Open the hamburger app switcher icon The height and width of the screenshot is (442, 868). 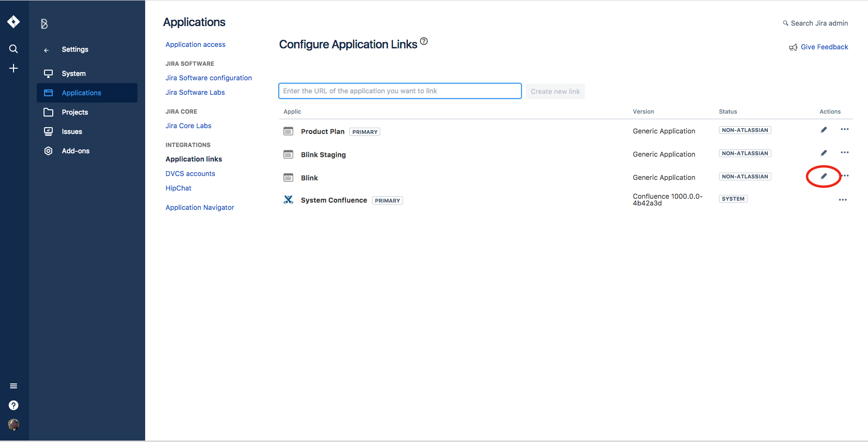(x=14, y=386)
